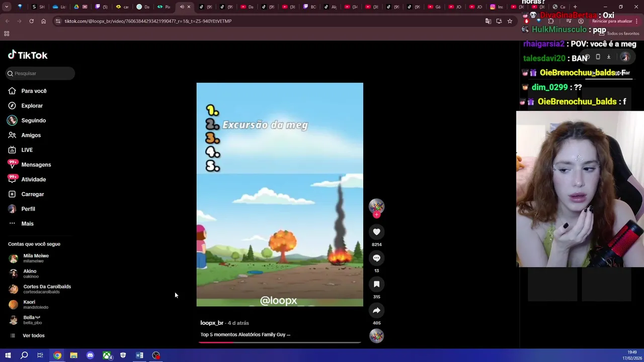Open the Explorar page
Screen dimensions: 644x362
coord(25,106)
